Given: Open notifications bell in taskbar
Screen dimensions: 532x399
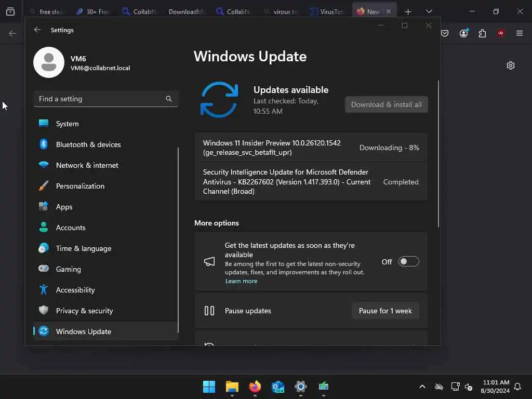Looking at the screenshot, I should (518, 387).
